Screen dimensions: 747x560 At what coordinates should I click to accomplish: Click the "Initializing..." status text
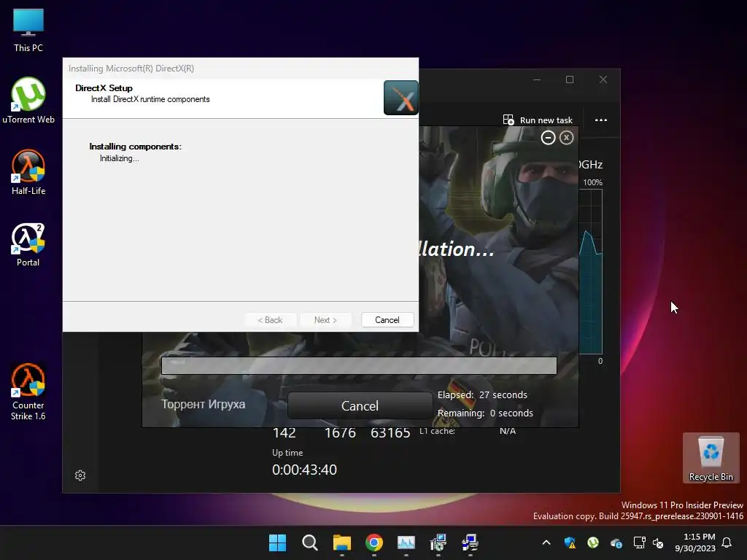coord(120,158)
